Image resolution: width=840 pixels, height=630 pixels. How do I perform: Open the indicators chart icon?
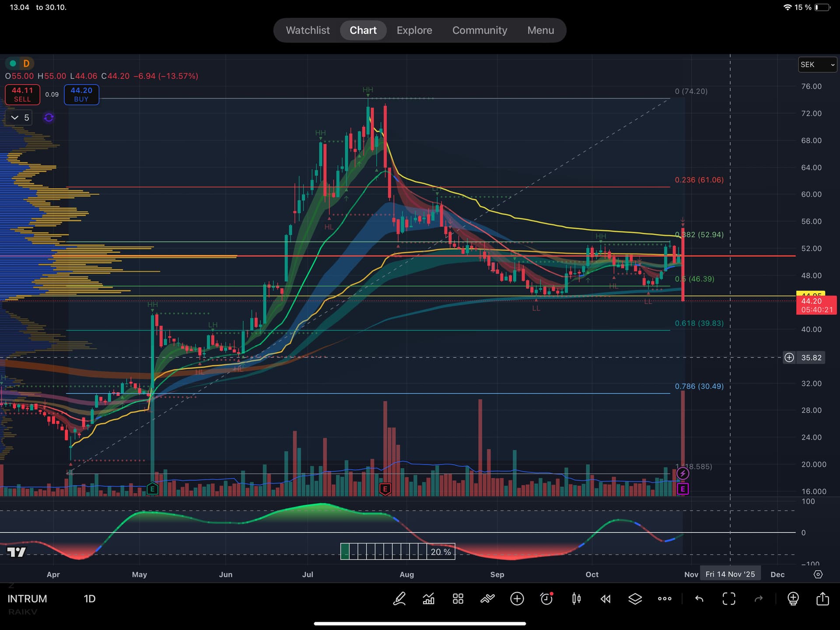429,598
